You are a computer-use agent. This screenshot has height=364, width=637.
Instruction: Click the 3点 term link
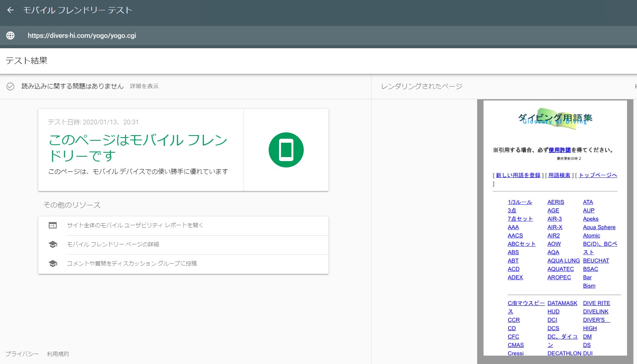pyautogui.click(x=512, y=211)
